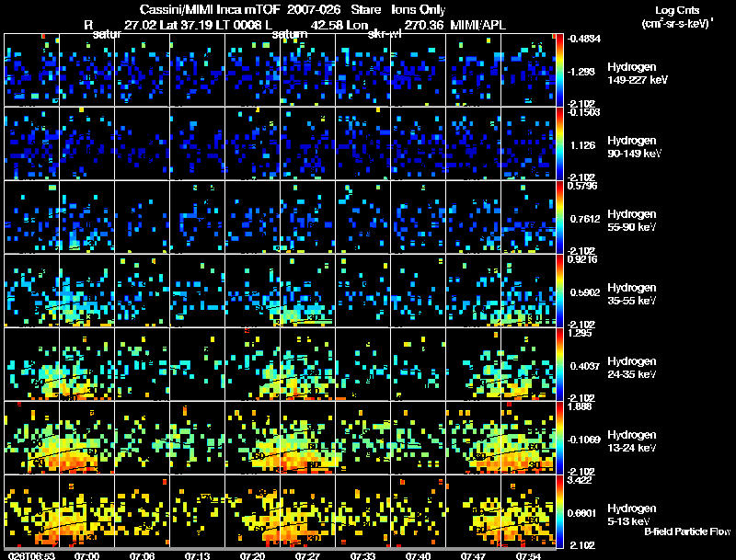Open the Hydrogen 149-227 keV image at 07:47
Screen dimensions: 736x560
tap(473, 70)
